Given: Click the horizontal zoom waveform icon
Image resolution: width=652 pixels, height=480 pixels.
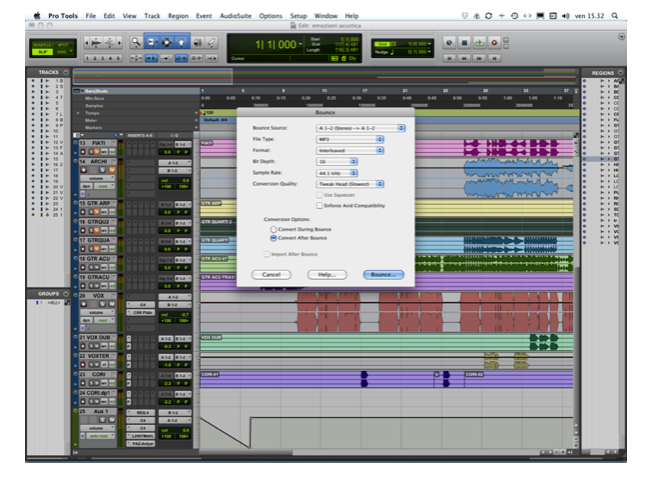Looking at the screenshot, I should (x=97, y=42).
